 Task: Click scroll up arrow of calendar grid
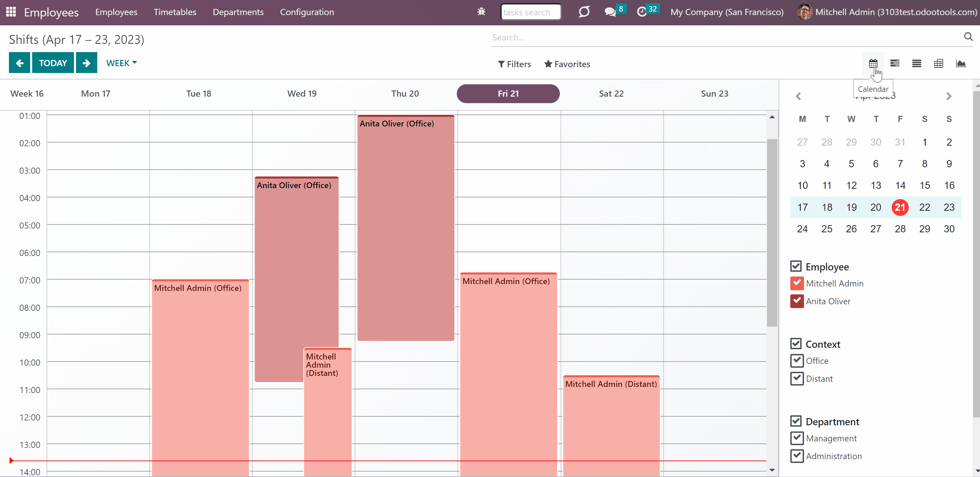tap(772, 117)
